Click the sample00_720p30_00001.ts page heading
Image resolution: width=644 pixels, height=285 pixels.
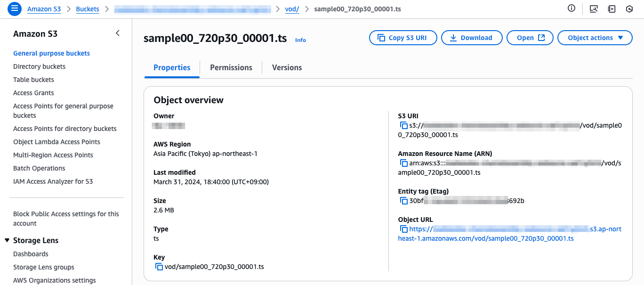pyautogui.click(x=215, y=39)
